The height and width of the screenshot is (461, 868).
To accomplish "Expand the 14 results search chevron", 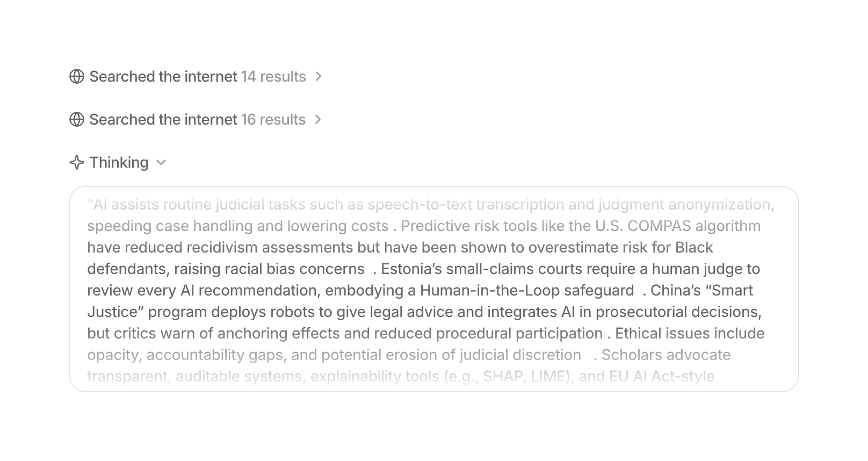I will click(319, 77).
